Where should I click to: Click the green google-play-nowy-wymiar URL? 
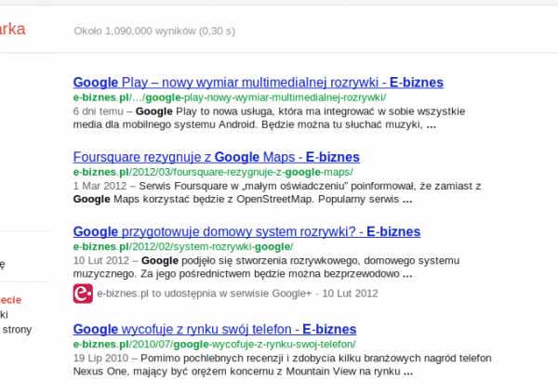(x=229, y=97)
